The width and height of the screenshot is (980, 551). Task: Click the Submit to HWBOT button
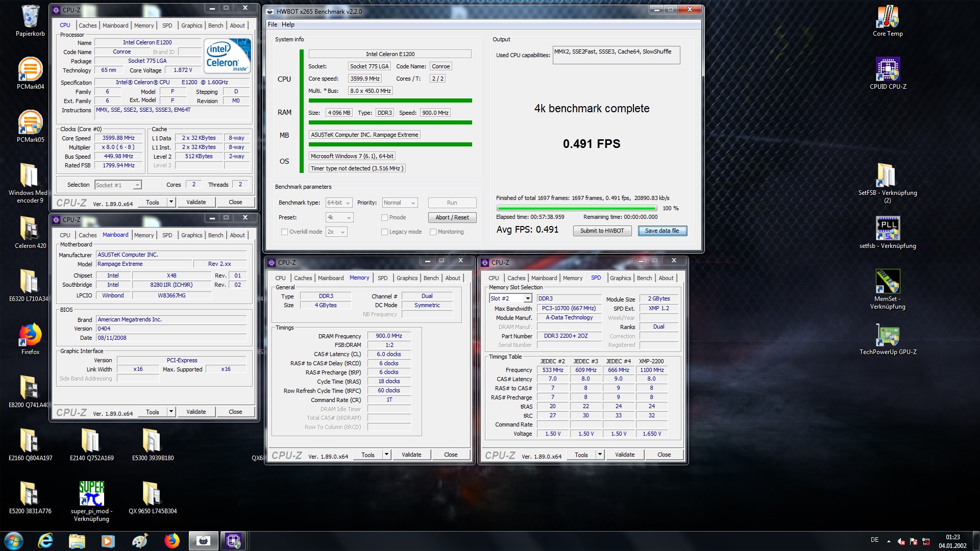coord(602,231)
